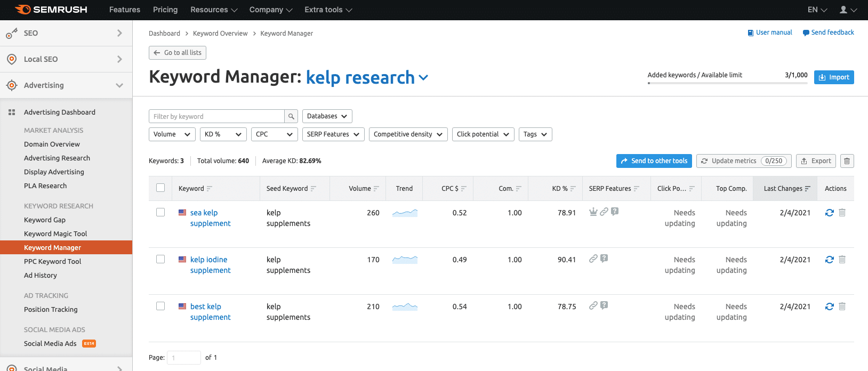Check the sea kelp supplement row checkbox

point(160,212)
